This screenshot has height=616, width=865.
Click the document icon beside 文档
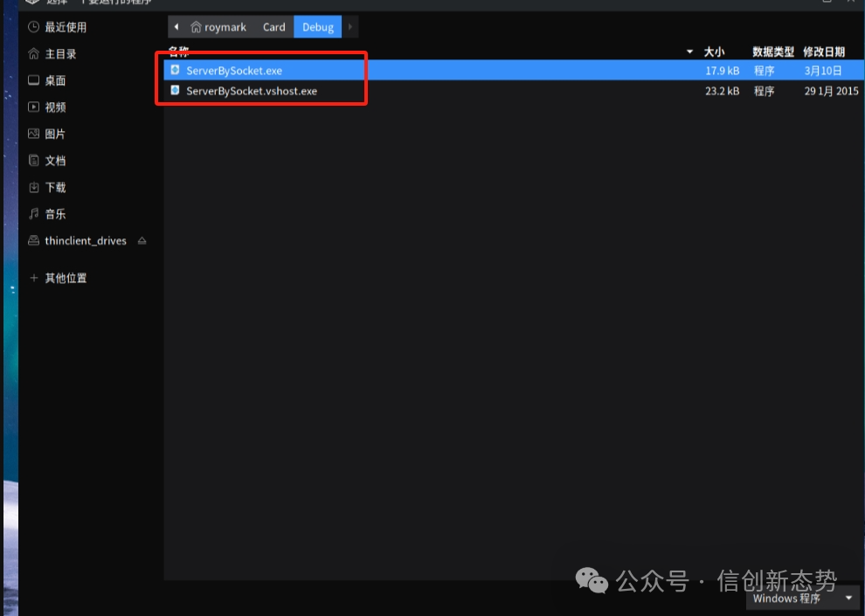point(34,161)
